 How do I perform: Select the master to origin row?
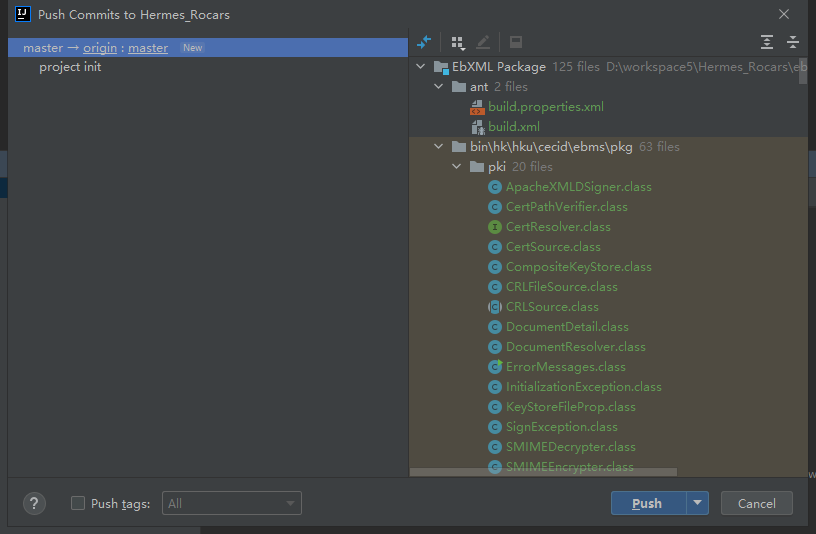[208, 47]
